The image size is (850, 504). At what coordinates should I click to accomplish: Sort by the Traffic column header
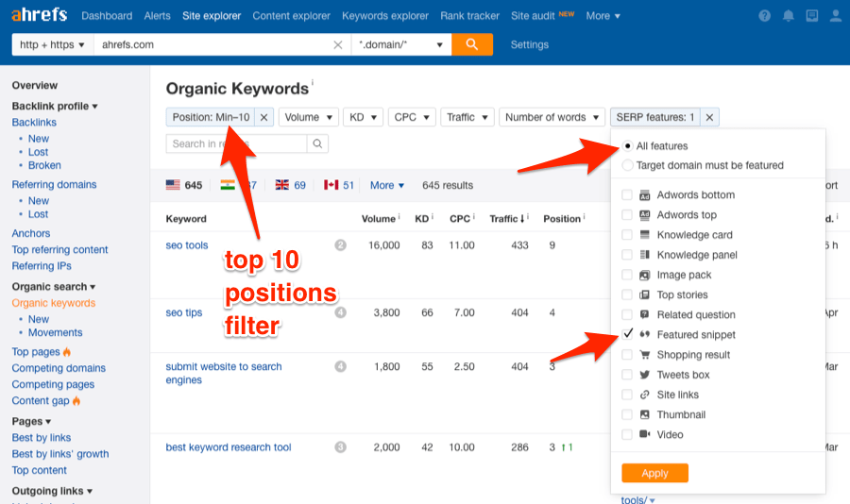click(x=507, y=218)
